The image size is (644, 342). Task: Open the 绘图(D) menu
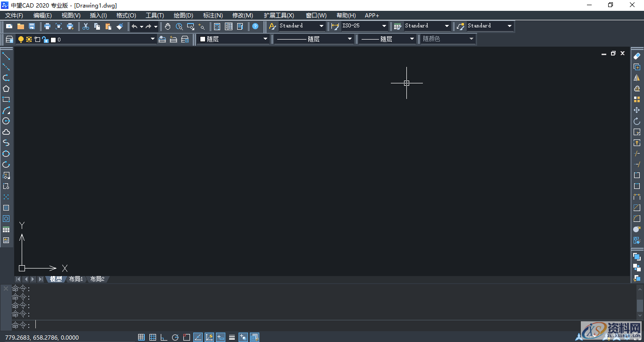click(183, 16)
